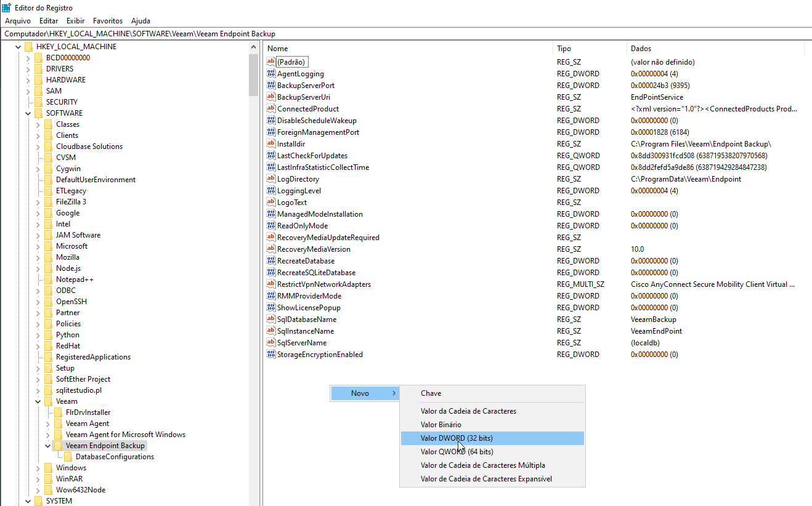Choose Valor de Cadeia de Caracteres Expansível
The width and height of the screenshot is (812, 506).
[x=492, y=479]
